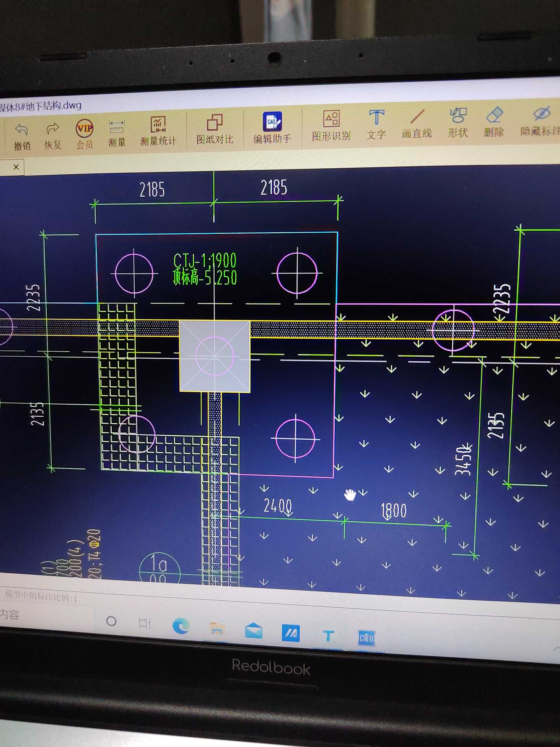Close the drawing tab with the X
Image resolution: width=560 pixels, height=747 pixels.
click(16, 167)
